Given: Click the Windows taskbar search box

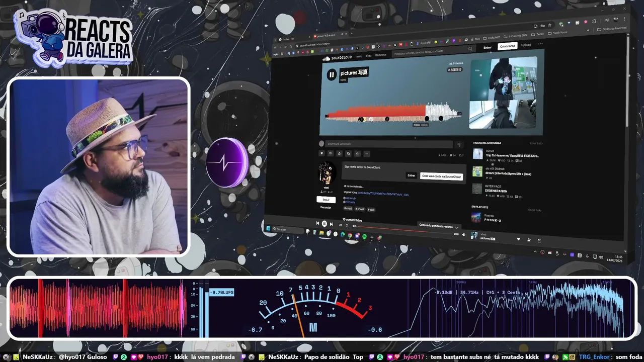Looking at the screenshot, I should (288, 230).
